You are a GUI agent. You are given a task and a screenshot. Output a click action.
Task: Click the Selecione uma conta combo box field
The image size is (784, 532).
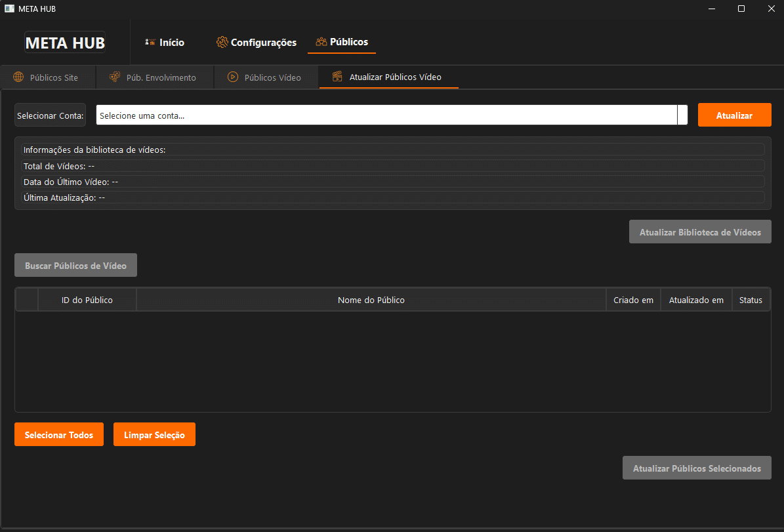(392, 115)
